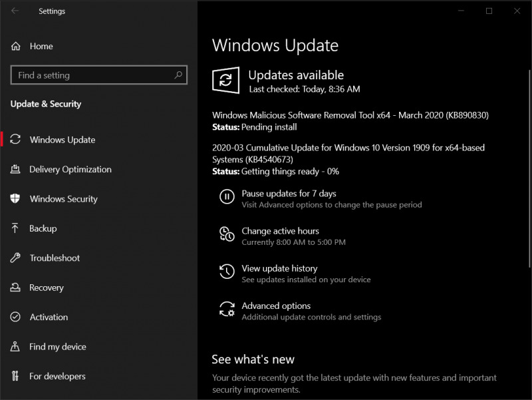Click the Recovery icon
This screenshot has width=532, height=400.
point(15,288)
